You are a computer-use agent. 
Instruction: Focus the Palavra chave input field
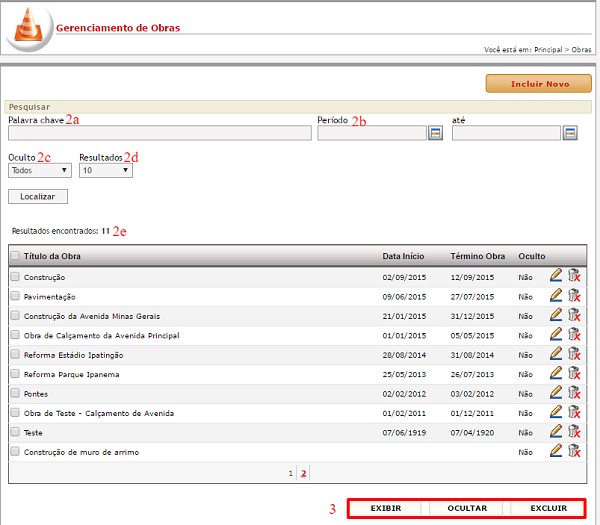coord(160,133)
